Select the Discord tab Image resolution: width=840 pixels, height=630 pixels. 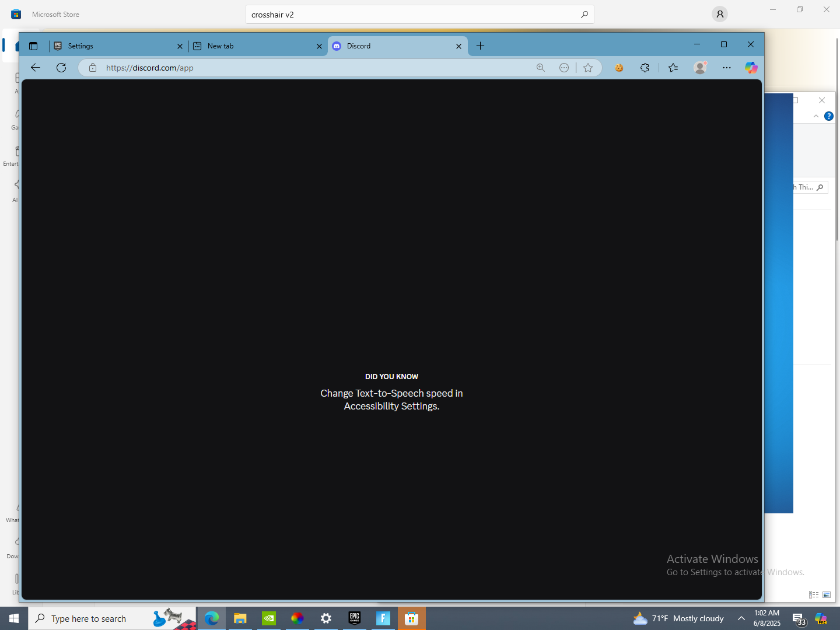point(398,46)
